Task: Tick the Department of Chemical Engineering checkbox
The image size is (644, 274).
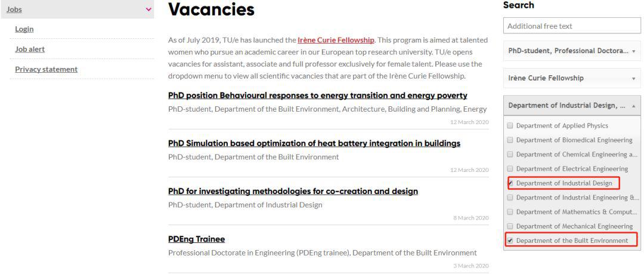Action: pyautogui.click(x=510, y=155)
